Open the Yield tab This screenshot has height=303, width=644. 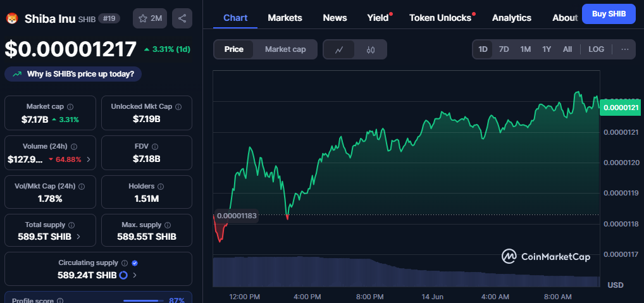tap(378, 18)
